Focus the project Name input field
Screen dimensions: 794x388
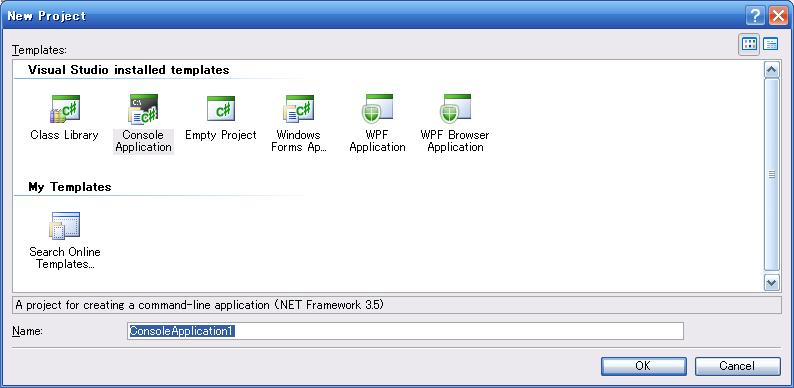[x=405, y=331]
